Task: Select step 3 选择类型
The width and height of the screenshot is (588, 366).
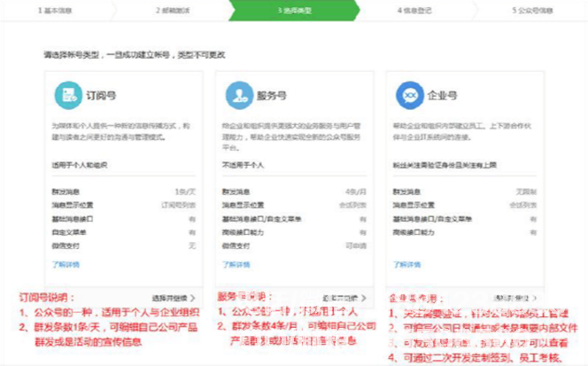Action: coord(294,11)
